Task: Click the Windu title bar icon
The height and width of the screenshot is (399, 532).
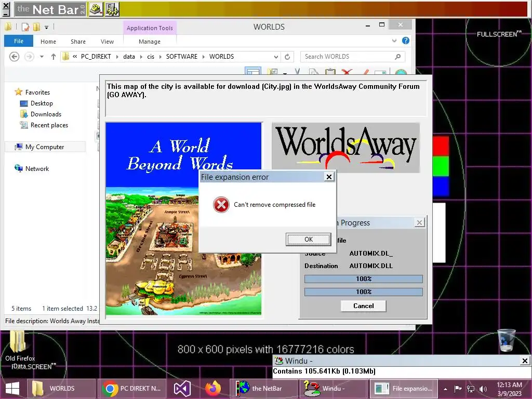Action: pyautogui.click(x=278, y=361)
